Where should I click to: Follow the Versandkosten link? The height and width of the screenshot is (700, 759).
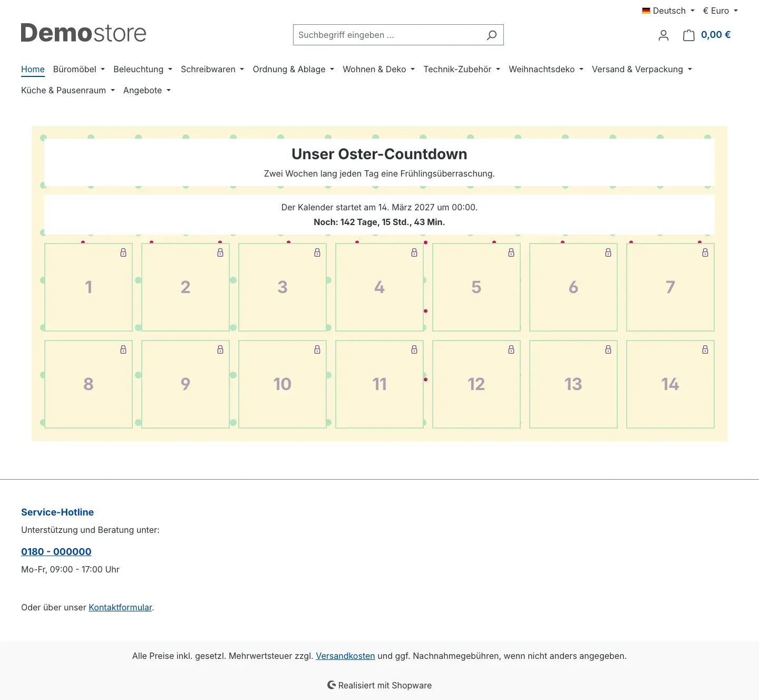[345, 656]
